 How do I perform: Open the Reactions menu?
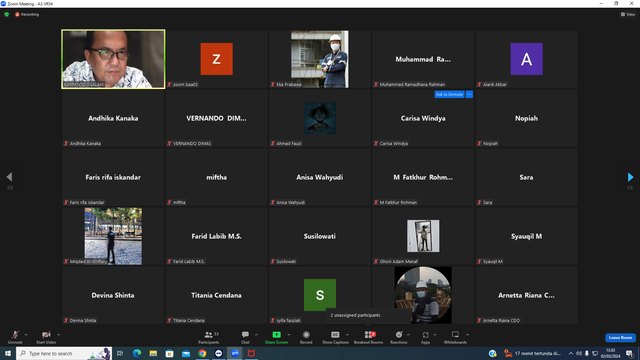399,337
